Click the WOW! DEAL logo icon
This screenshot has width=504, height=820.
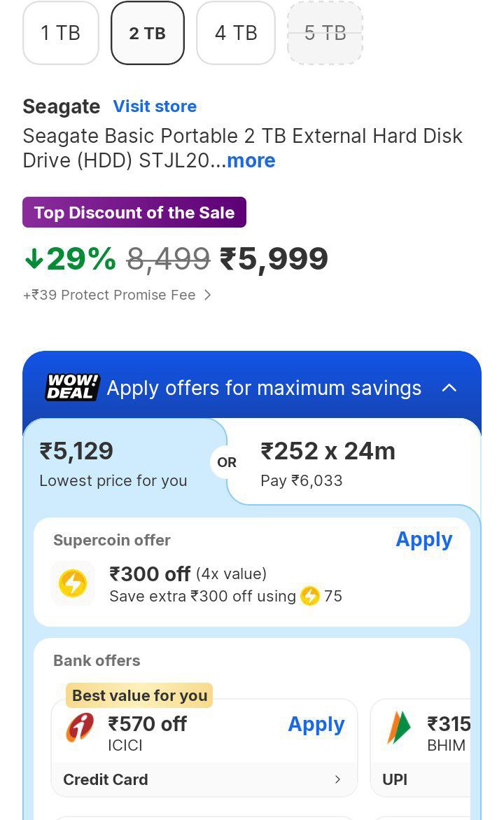coord(73,387)
